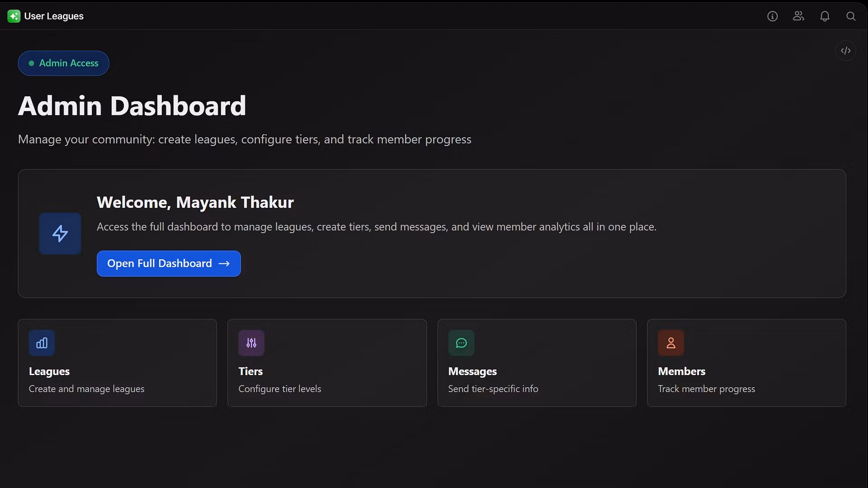This screenshot has width=868, height=488.
Task: Open the Tiers card title
Action: coord(250,371)
